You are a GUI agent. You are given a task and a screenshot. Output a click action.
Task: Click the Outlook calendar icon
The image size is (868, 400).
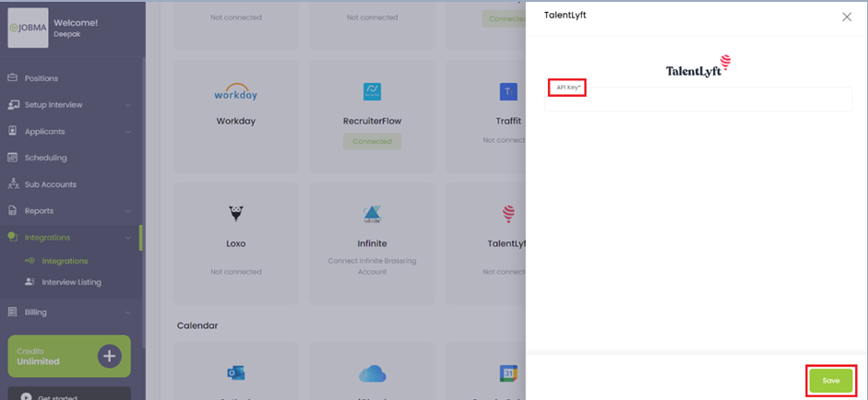click(x=236, y=373)
